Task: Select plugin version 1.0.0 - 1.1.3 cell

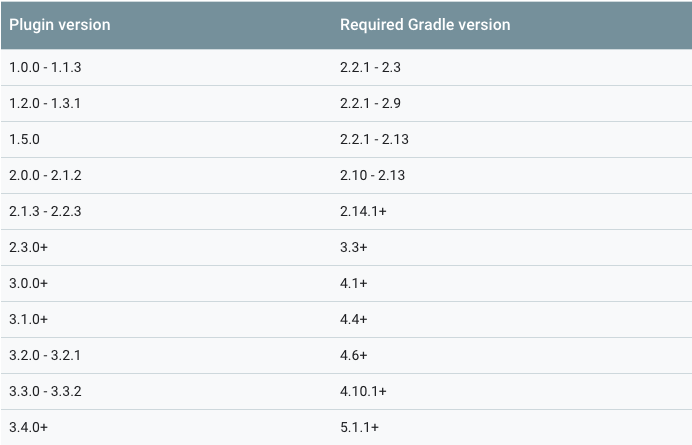Action: 45,68
